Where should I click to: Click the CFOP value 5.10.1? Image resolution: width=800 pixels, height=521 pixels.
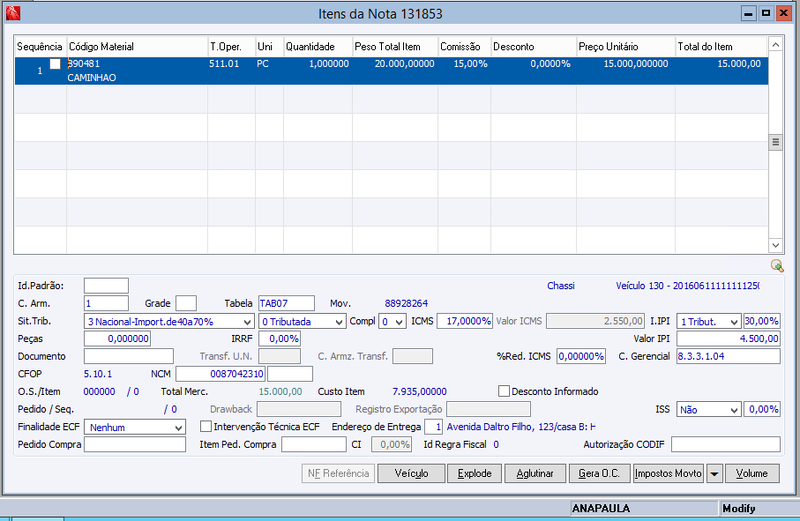(x=98, y=374)
